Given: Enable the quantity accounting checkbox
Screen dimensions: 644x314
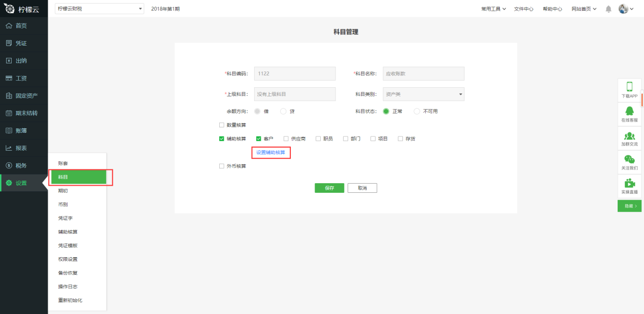Looking at the screenshot, I should tap(221, 125).
